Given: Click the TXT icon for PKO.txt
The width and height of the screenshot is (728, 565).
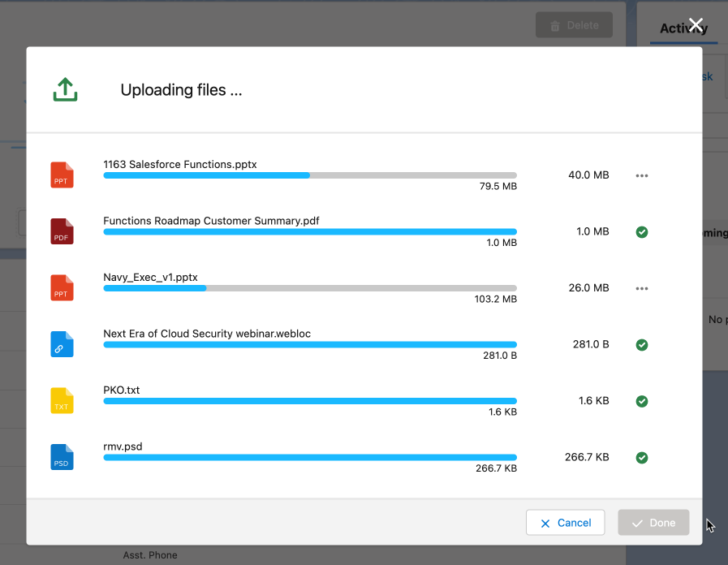Looking at the screenshot, I should click(62, 401).
